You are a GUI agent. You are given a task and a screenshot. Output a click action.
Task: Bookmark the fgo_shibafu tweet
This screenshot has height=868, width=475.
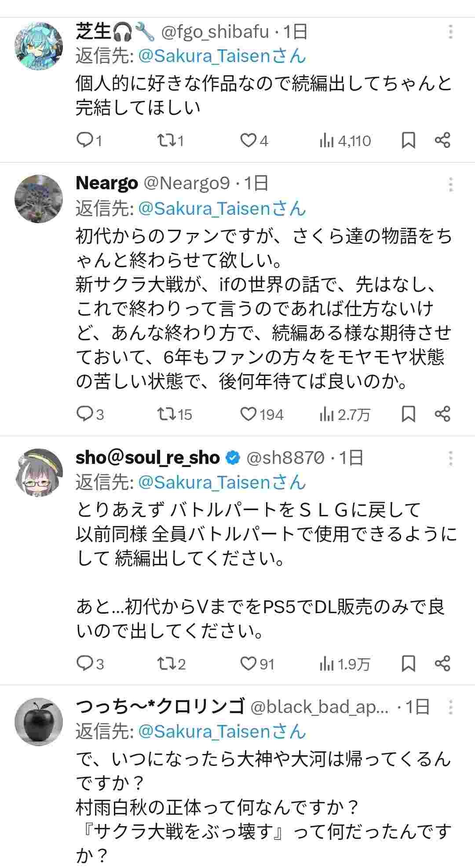tap(409, 141)
